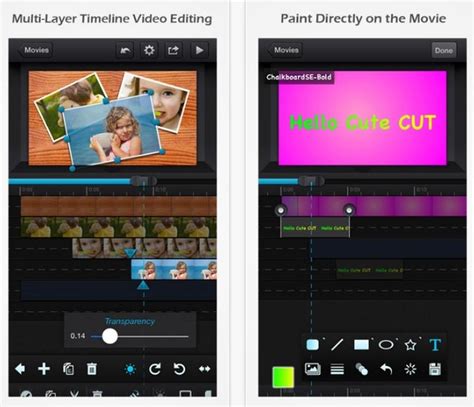Viewport: 474px width, 407px height.
Task: Select the wood texture timeline clip
Action: pos(119,206)
